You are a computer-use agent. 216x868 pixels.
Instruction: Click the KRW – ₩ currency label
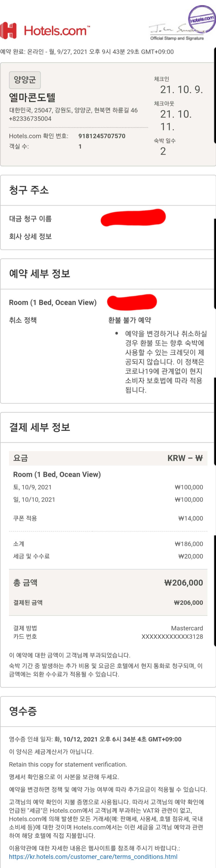pos(185,458)
